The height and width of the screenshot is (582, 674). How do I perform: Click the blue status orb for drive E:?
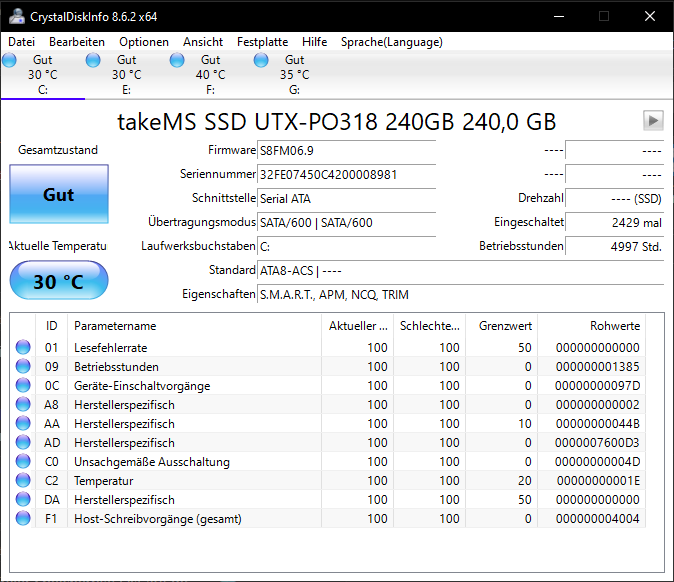point(93,60)
